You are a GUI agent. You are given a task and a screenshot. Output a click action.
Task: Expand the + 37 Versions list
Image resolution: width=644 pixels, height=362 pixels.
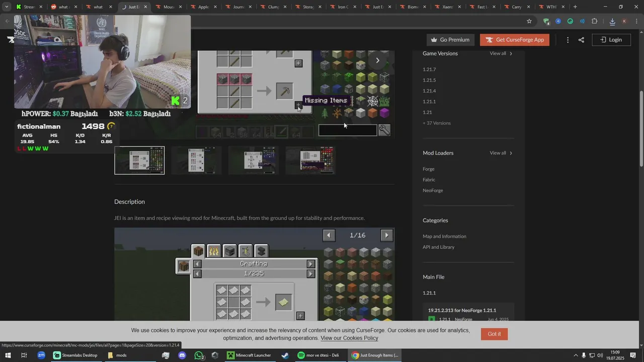click(437, 123)
